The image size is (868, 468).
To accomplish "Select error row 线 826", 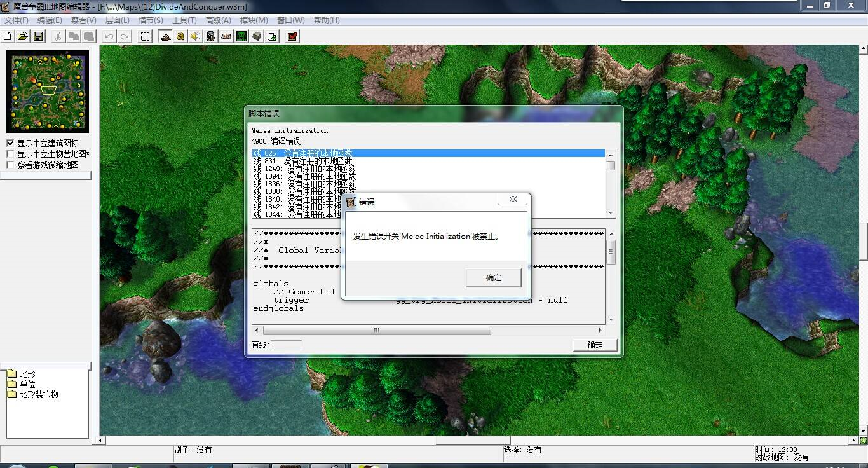I will point(428,153).
